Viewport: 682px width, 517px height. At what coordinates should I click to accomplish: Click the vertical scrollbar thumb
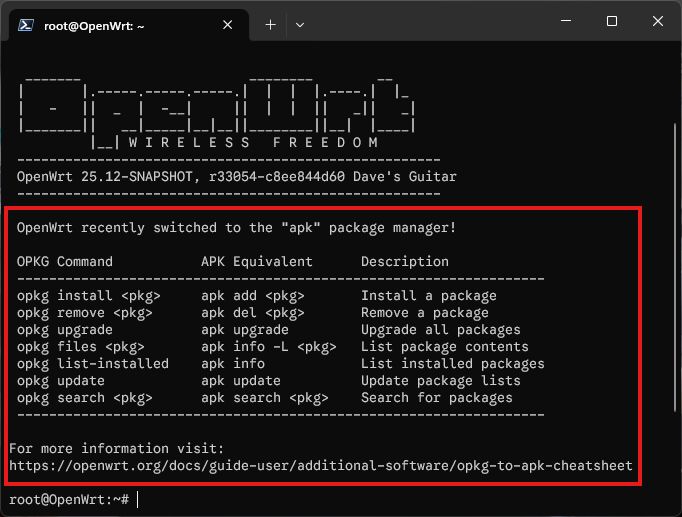[x=675, y=267]
